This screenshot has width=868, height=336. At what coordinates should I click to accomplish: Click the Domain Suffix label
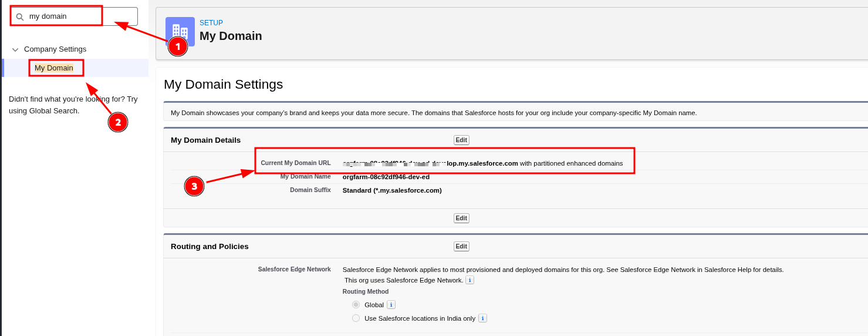(x=310, y=190)
